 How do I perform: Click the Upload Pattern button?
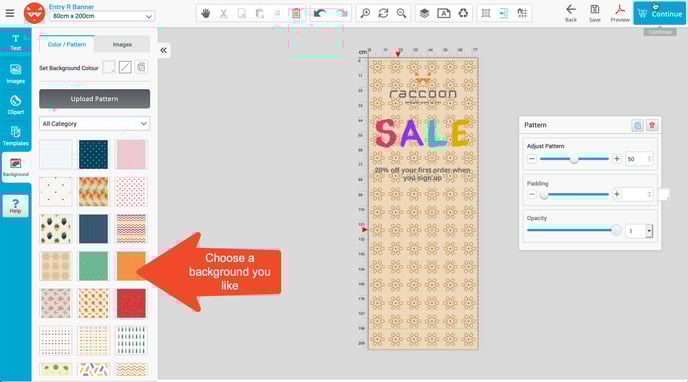click(94, 99)
